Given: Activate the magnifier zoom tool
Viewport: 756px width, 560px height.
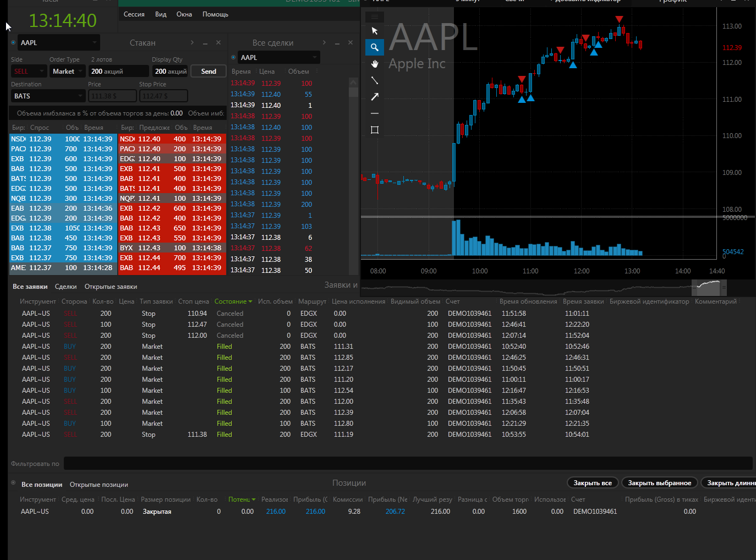Looking at the screenshot, I should pos(375,47).
